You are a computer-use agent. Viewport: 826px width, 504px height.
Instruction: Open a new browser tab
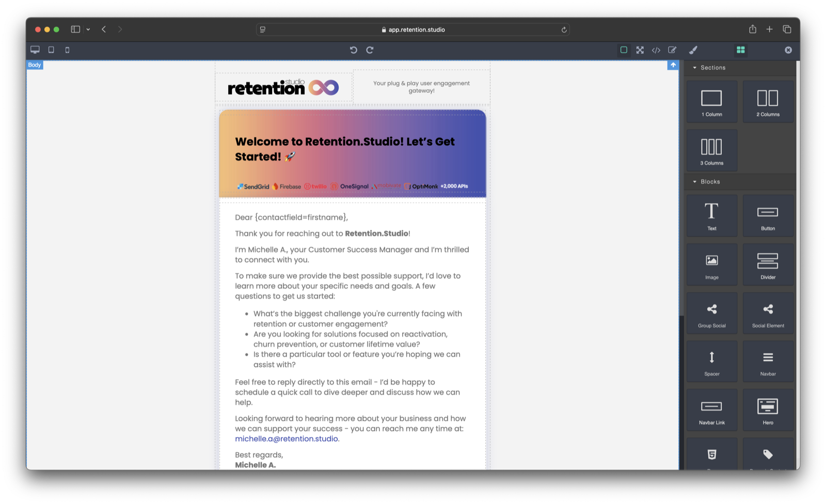point(770,29)
